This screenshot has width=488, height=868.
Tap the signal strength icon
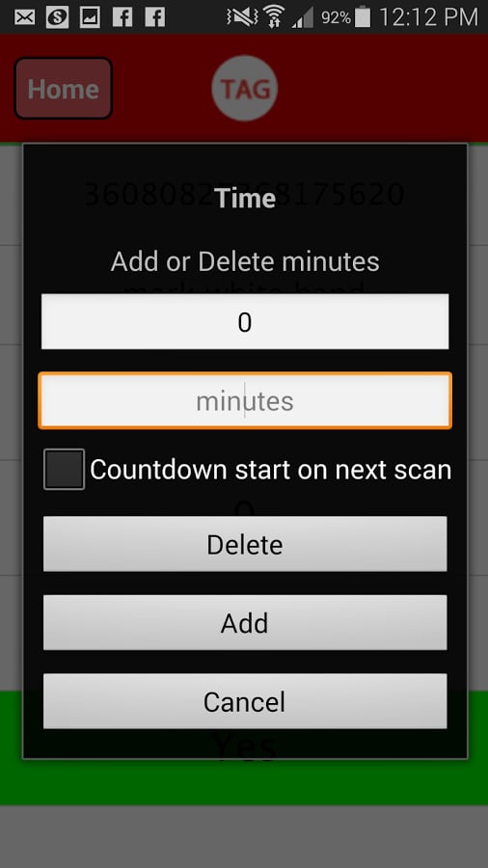click(303, 17)
